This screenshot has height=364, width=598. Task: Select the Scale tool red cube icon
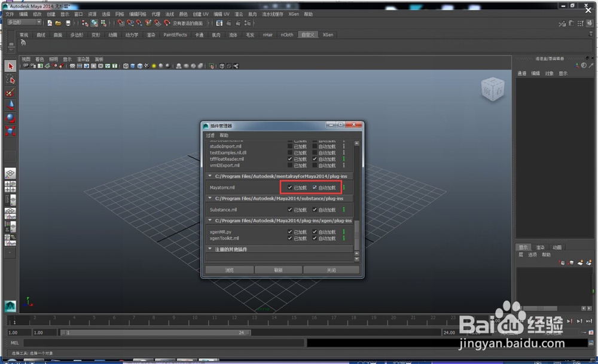[x=10, y=131]
